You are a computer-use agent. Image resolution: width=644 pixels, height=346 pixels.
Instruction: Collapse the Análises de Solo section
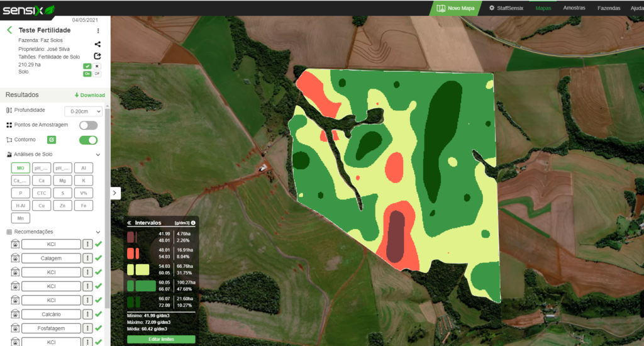click(98, 155)
